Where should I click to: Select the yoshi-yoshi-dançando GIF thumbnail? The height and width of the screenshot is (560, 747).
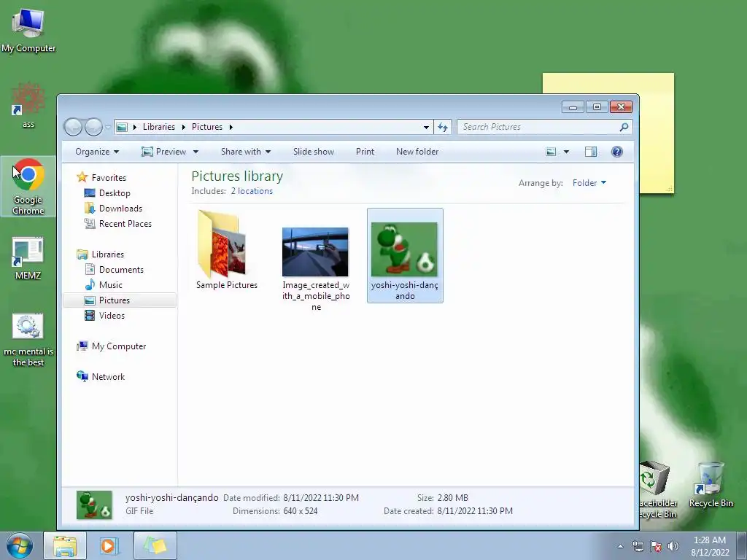click(x=405, y=256)
